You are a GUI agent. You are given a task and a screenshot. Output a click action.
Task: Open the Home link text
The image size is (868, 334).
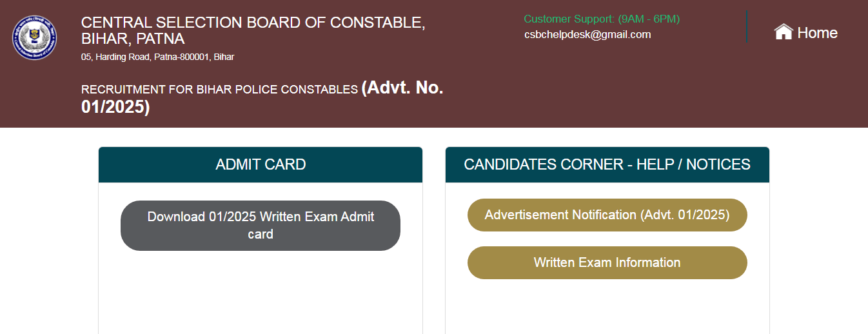(x=817, y=33)
